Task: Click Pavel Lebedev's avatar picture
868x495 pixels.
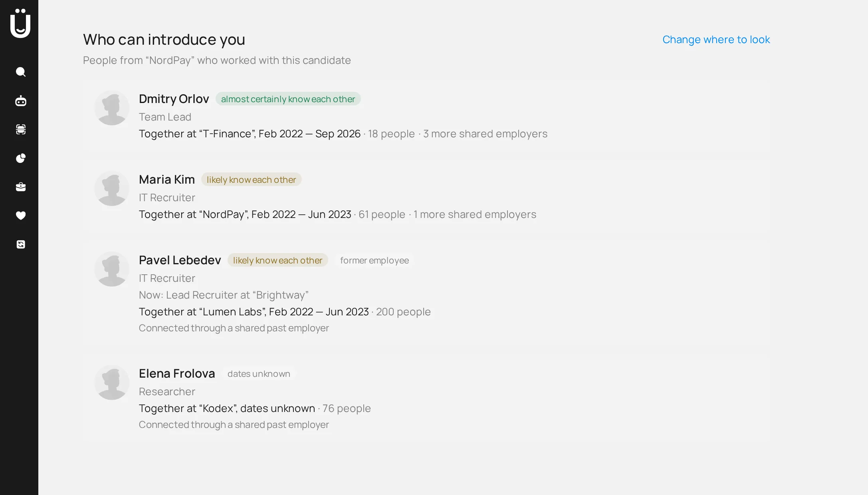Action: (x=112, y=269)
